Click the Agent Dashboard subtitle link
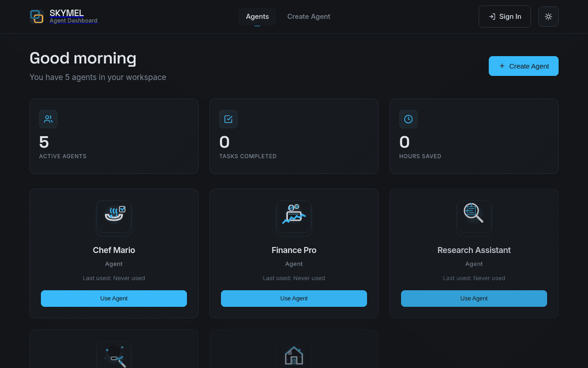 [x=73, y=21]
